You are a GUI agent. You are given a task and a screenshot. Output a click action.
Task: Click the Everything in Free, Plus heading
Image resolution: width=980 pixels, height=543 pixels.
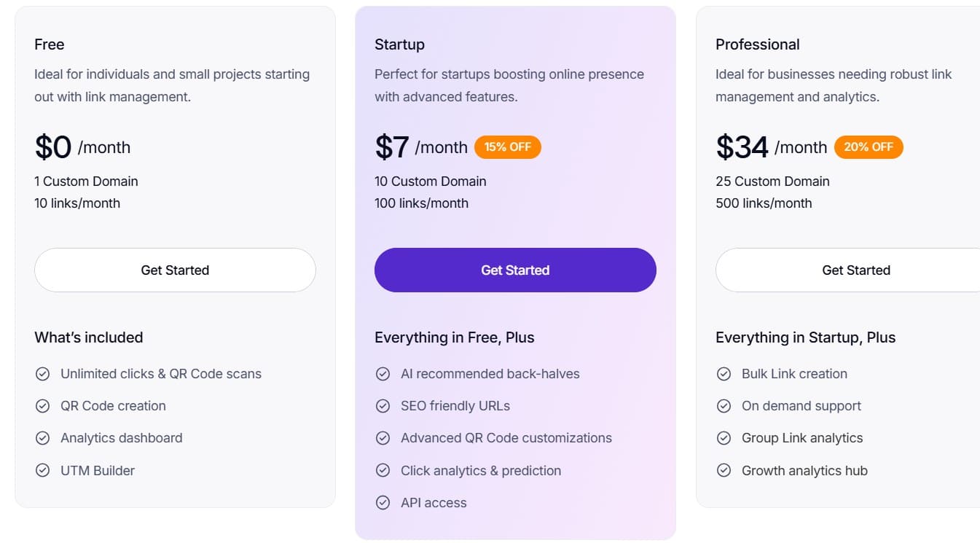pos(455,337)
